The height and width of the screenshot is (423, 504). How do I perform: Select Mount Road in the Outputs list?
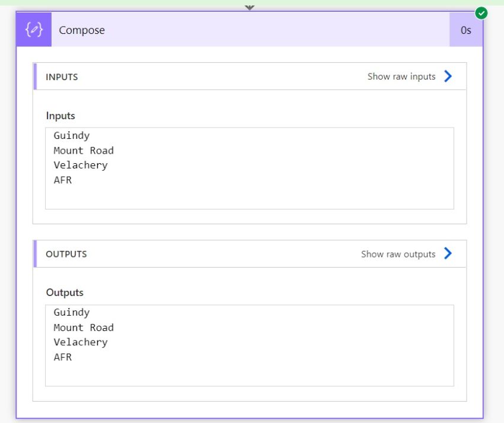pyautogui.click(x=84, y=327)
